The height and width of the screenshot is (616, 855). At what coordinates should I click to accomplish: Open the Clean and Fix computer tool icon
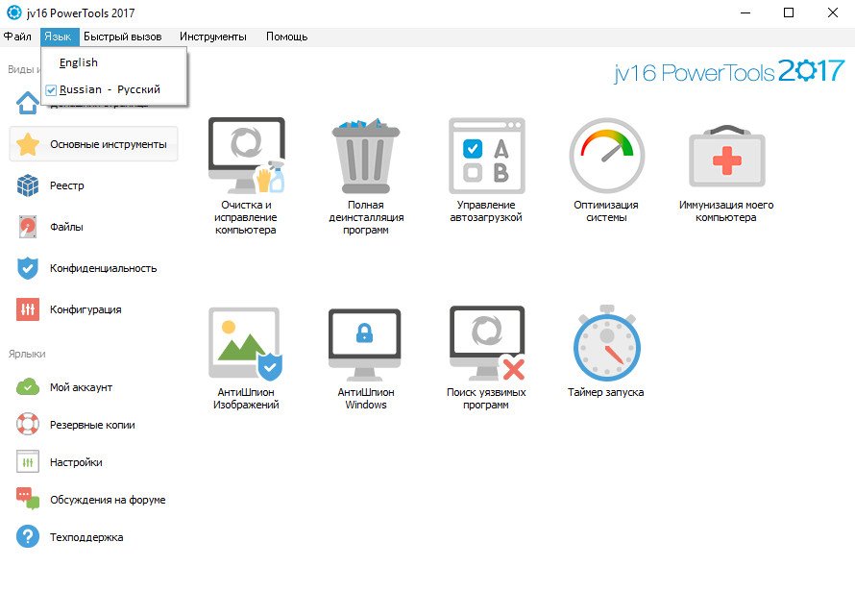click(247, 155)
